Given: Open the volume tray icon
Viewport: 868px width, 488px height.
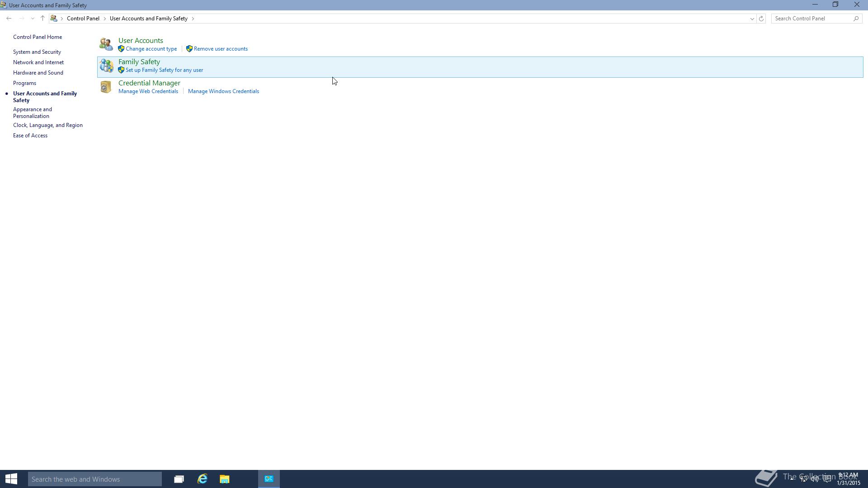Looking at the screenshot, I should [x=815, y=479].
